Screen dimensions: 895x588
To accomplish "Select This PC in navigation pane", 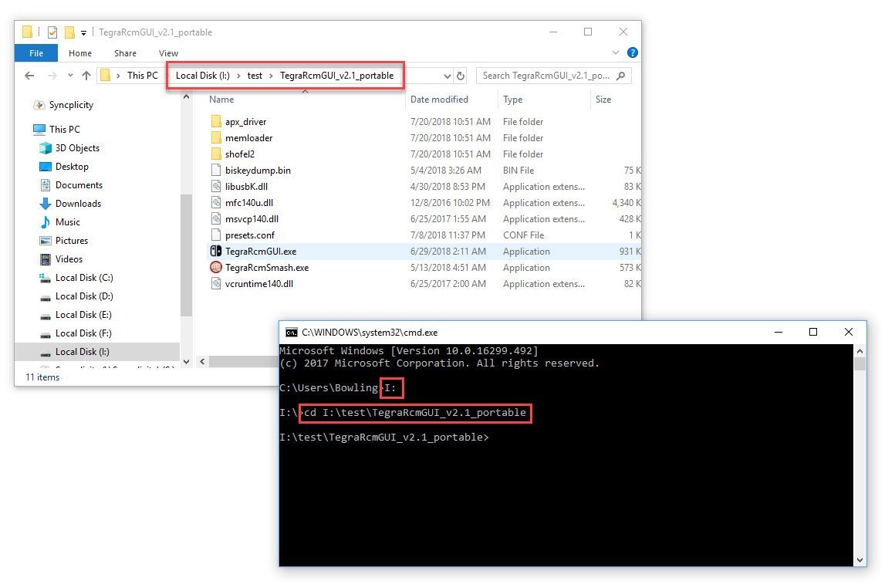I will (x=56, y=130).
